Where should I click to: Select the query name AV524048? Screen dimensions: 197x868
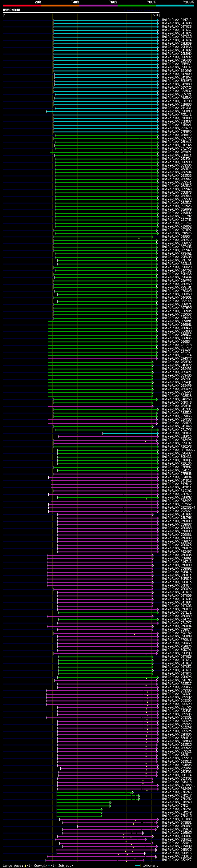[x=11, y=10]
